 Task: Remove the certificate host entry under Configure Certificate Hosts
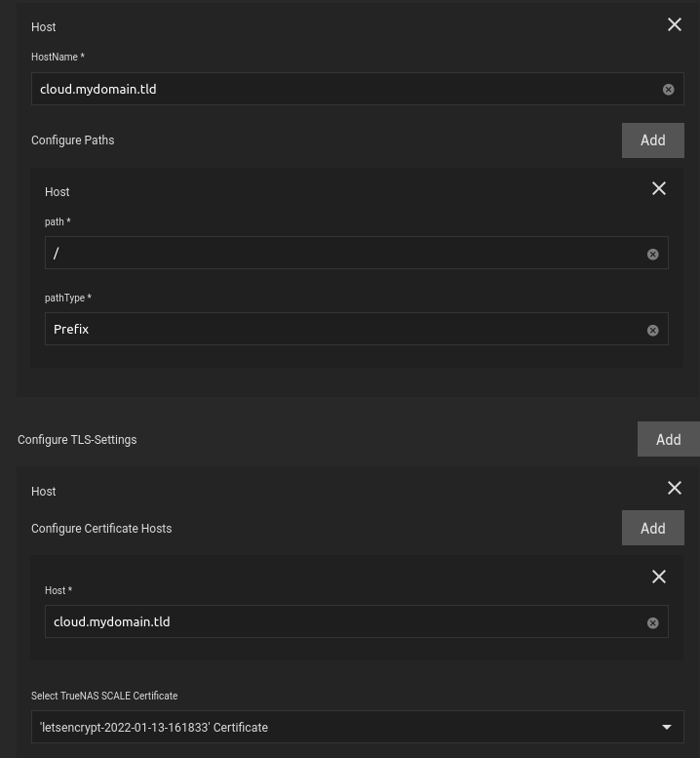(659, 577)
